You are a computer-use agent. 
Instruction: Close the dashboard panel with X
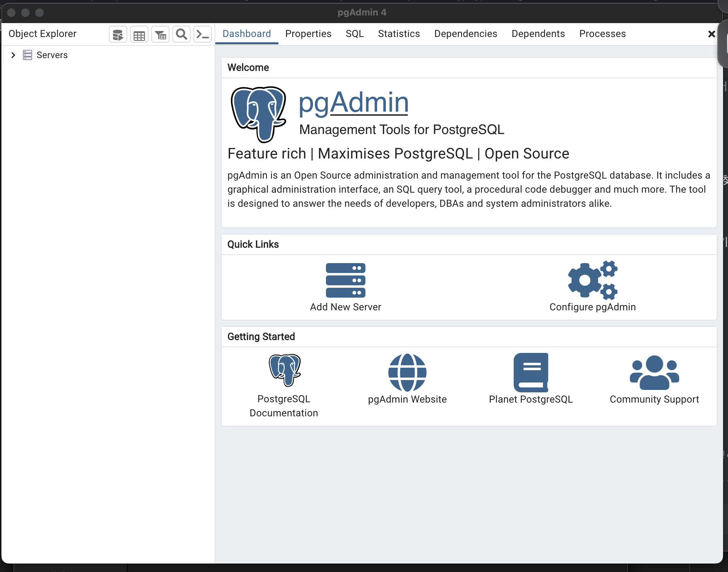click(x=711, y=34)
